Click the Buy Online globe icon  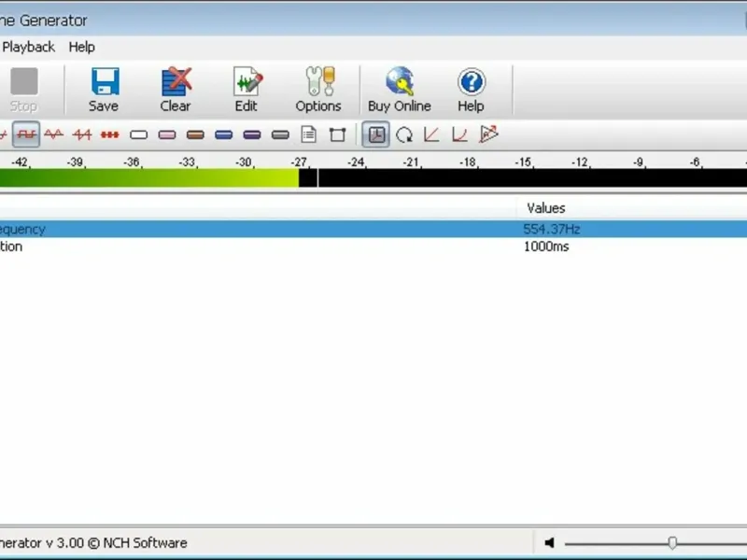pos(400,81)
